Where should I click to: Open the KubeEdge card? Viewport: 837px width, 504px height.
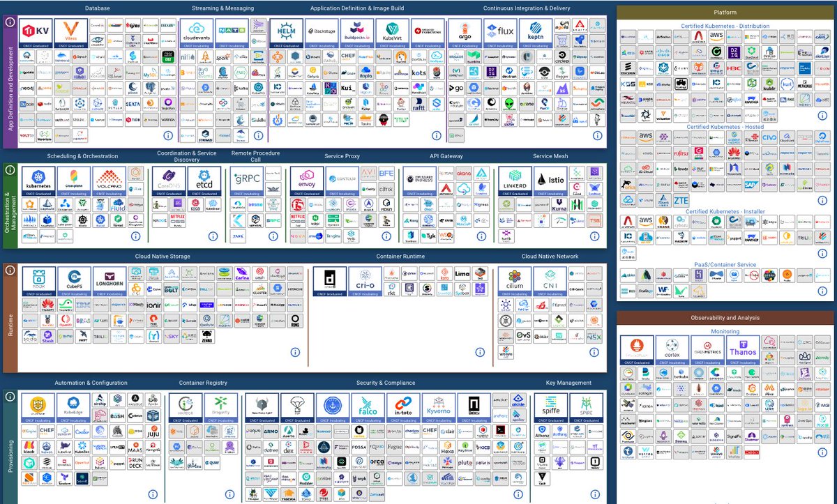[x=73, y=408]
